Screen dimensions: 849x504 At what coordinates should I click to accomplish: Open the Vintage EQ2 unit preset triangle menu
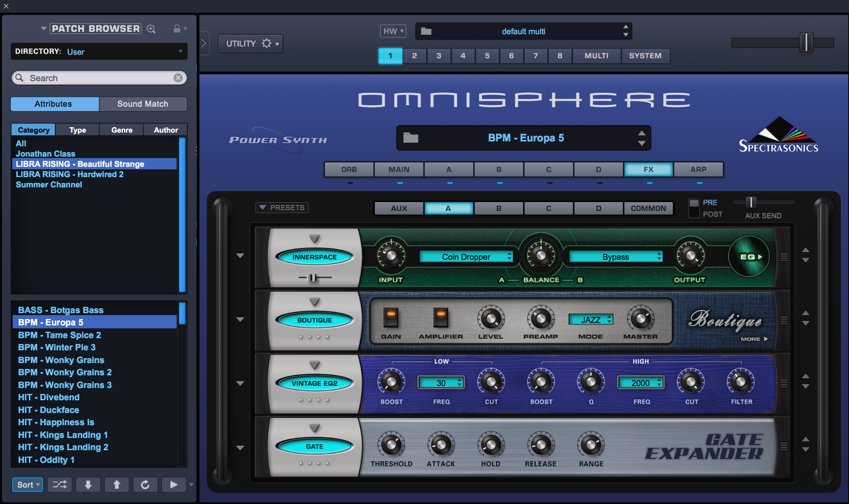[x=315, y=366]
